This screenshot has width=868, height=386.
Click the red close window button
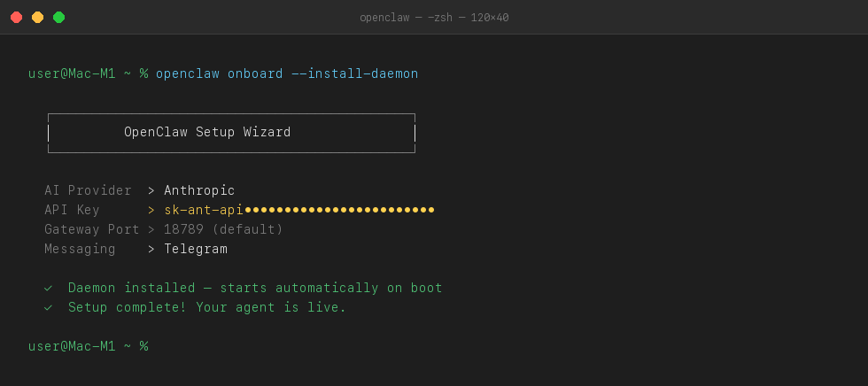click(16, 17)
